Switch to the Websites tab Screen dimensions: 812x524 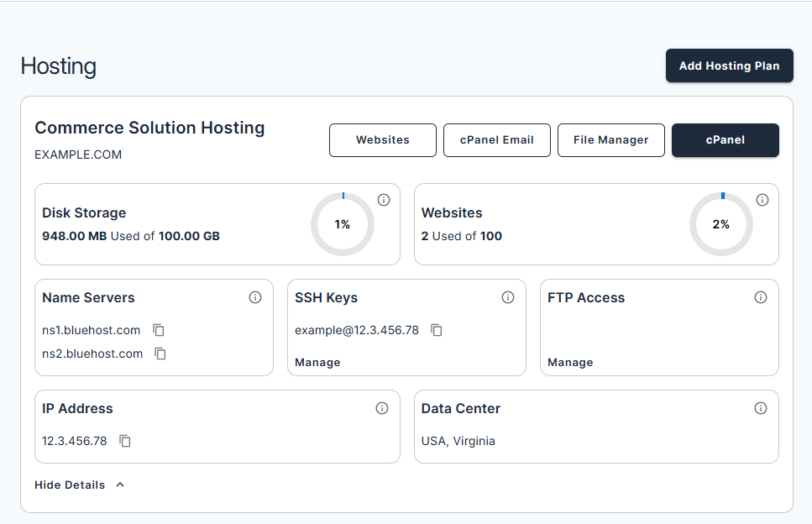click(x=383, y=140)
